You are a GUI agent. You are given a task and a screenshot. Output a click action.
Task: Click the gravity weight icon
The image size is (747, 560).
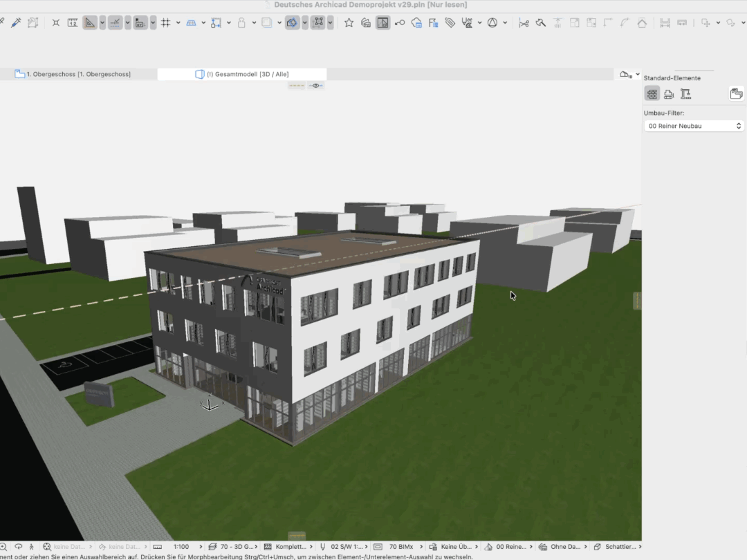click(x=241, y=22)
